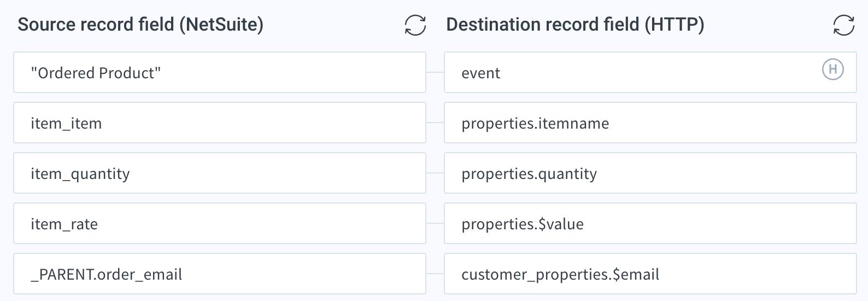Image resolution: width=868 pixels, height=301 pixels.
Task: Click into the item_rate source field
Action: tap(220, 223)
